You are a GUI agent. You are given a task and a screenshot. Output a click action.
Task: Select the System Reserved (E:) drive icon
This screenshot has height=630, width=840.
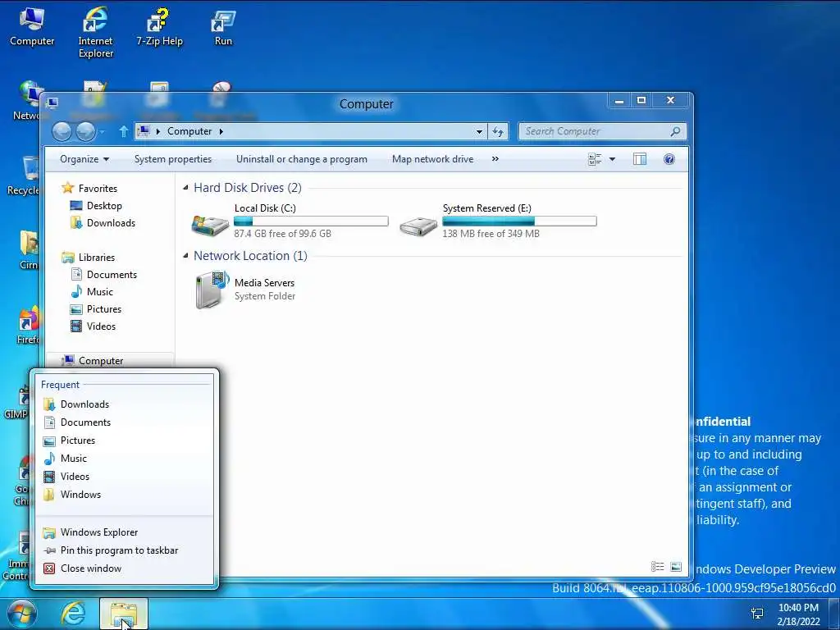[x=418, y=226]
